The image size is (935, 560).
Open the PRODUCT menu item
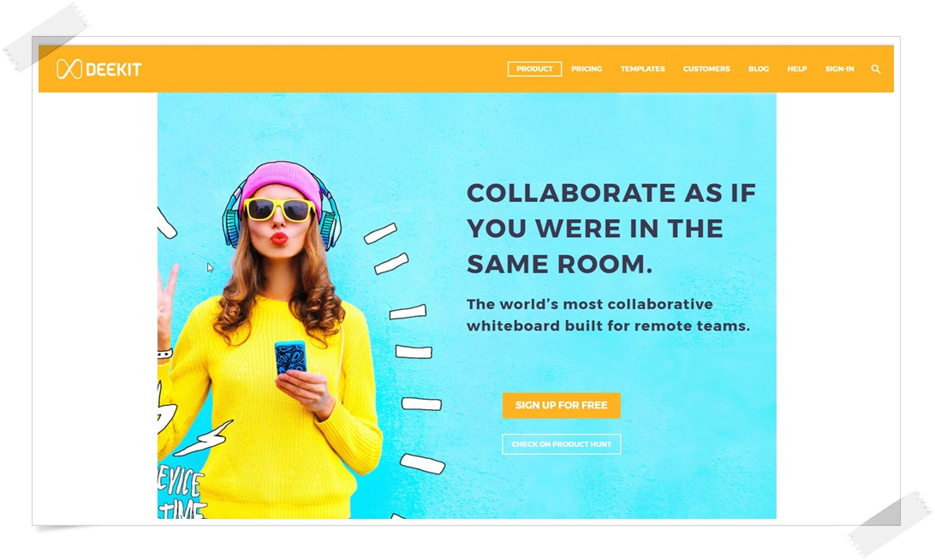534,69
